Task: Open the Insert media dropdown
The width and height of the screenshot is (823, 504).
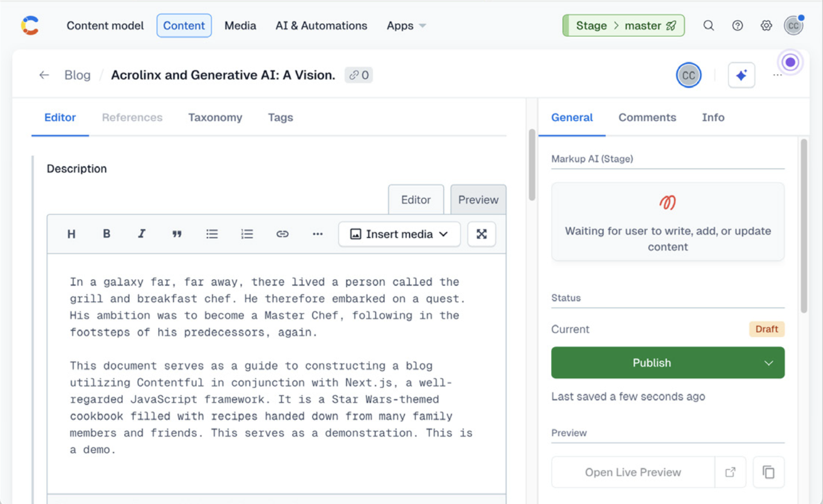Action: (398, 234)
